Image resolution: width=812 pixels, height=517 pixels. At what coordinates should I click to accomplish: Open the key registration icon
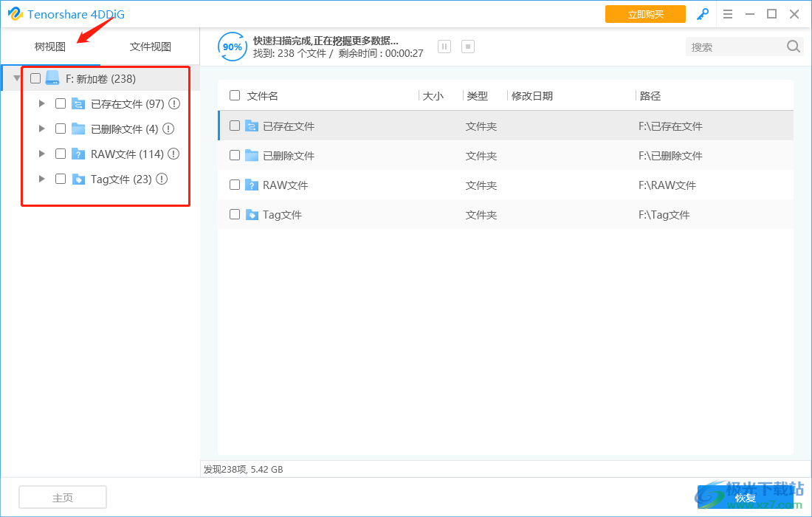(702, 15)
